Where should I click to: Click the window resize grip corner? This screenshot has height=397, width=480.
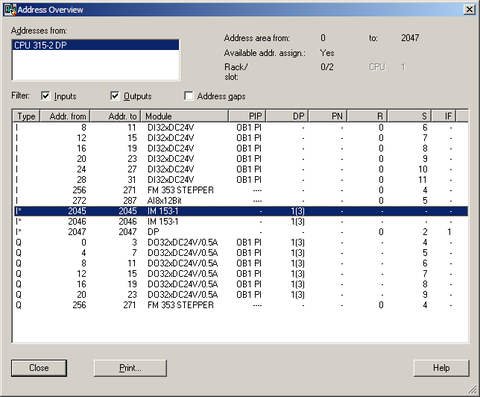473,390
